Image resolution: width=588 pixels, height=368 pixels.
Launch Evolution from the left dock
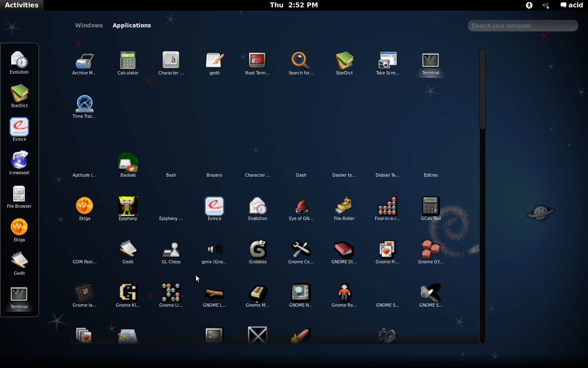point(19,63)
